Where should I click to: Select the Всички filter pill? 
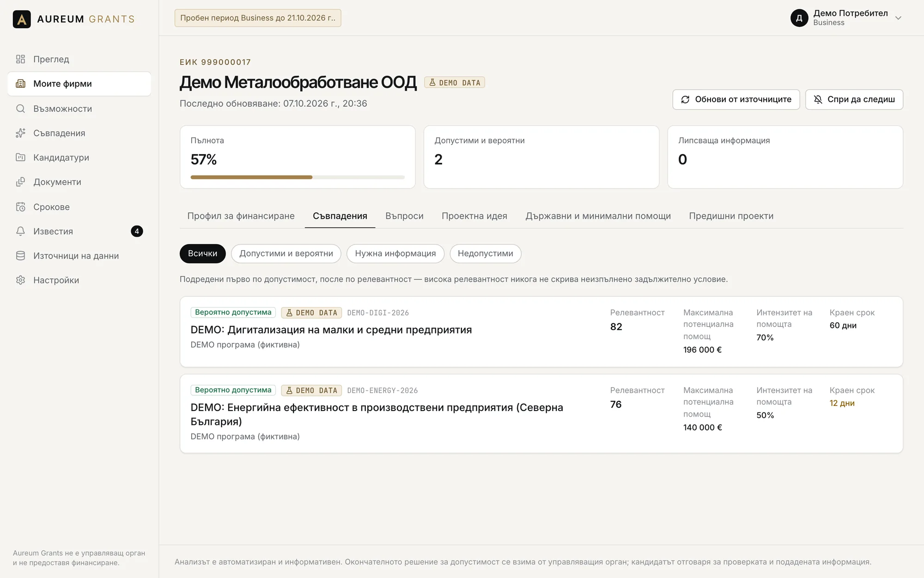202,253
